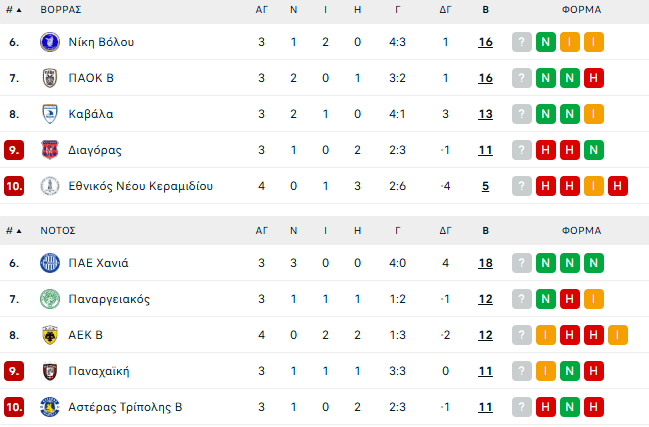Click the Διαγόρας team crest

coord(49,150)
